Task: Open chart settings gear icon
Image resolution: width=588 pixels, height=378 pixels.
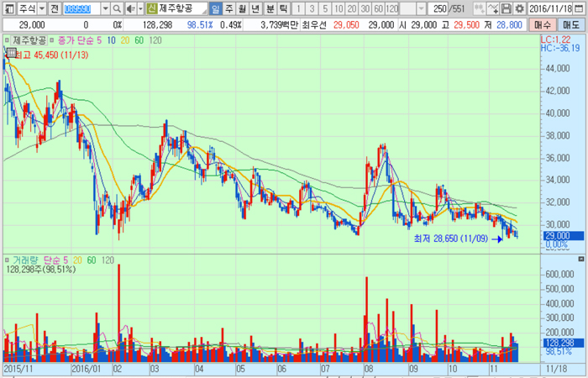Action: [520, 8]
